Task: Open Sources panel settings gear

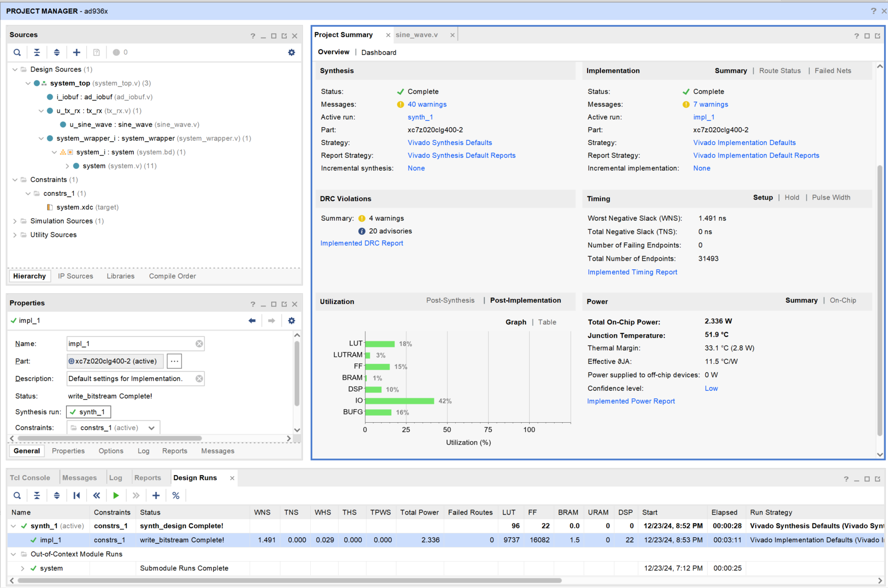Action: click(291, 52)
